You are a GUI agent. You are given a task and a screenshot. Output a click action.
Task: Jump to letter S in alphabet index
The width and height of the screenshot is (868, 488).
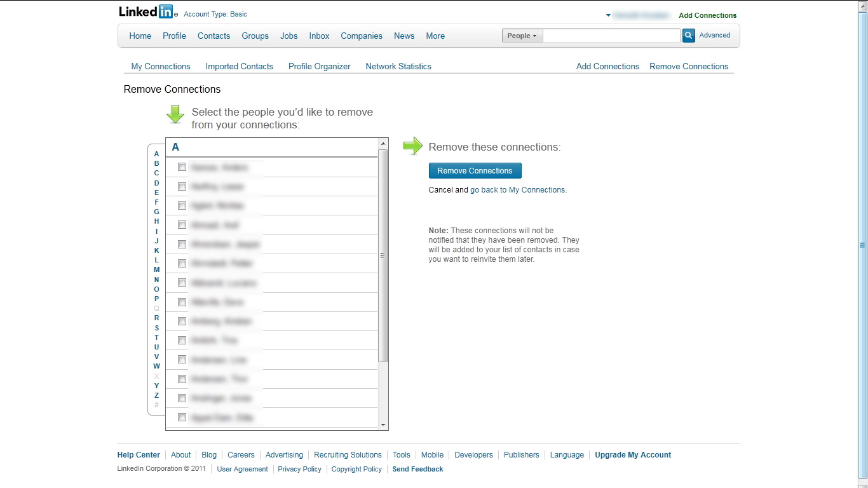(x=157, y=328)
